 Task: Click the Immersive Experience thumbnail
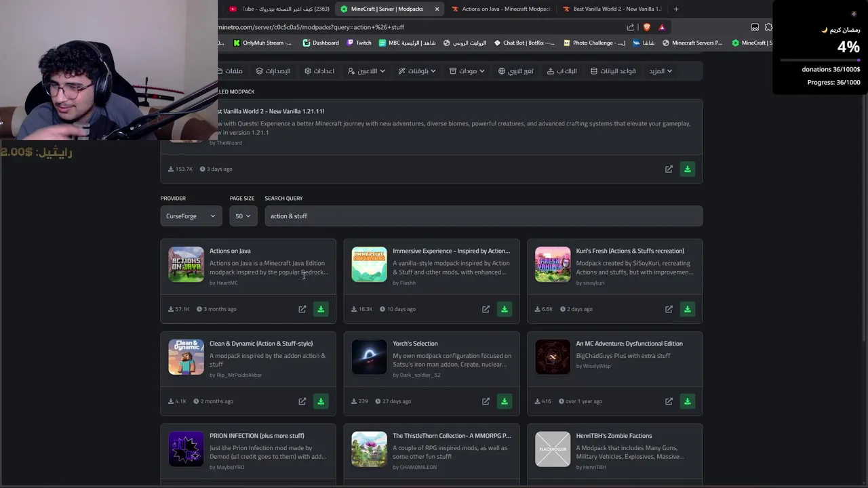tap(370, 264)
